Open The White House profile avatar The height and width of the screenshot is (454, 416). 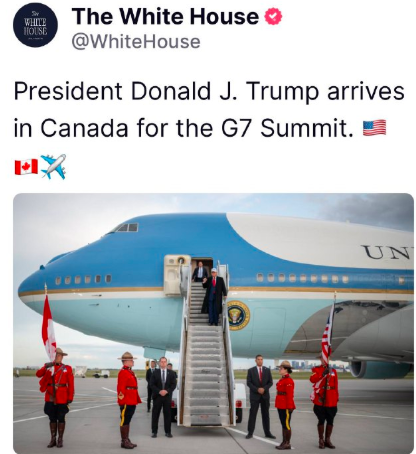point(35,25)
